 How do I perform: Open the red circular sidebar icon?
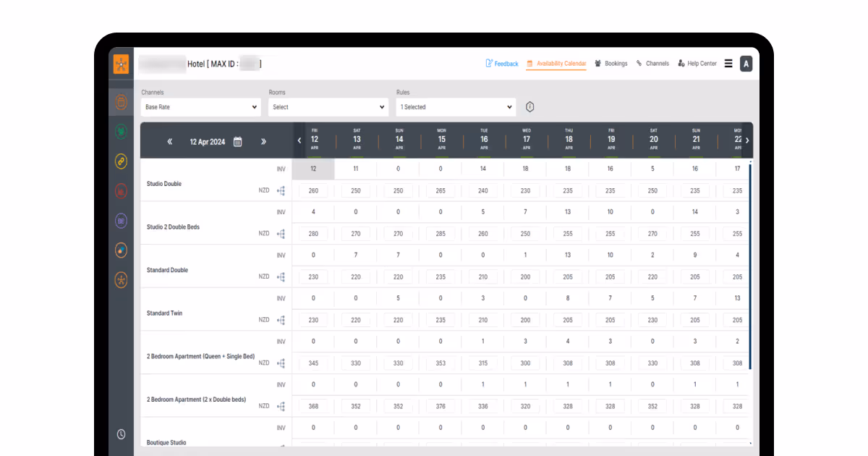(121, 191)
